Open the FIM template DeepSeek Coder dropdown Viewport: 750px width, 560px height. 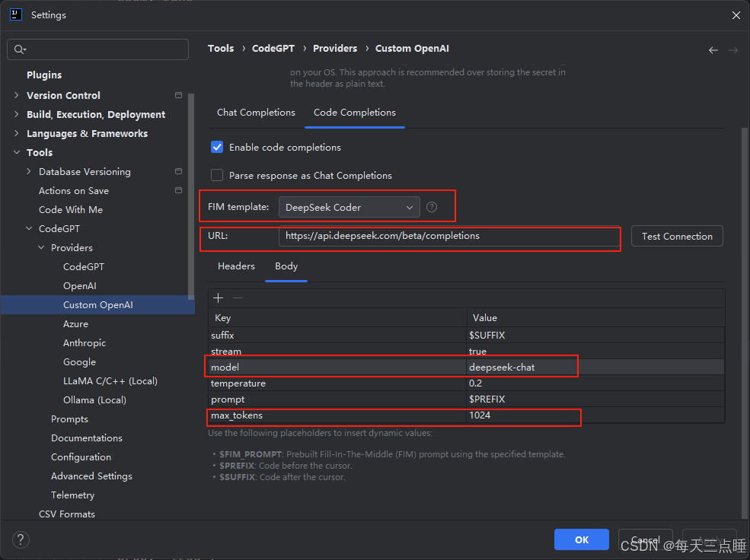349,208
